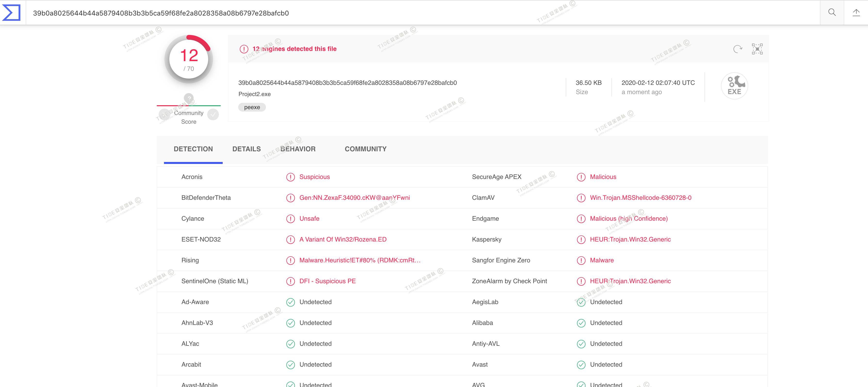
Task: Open the BEHAVIOR tab
Action: [x=297, y=149]
